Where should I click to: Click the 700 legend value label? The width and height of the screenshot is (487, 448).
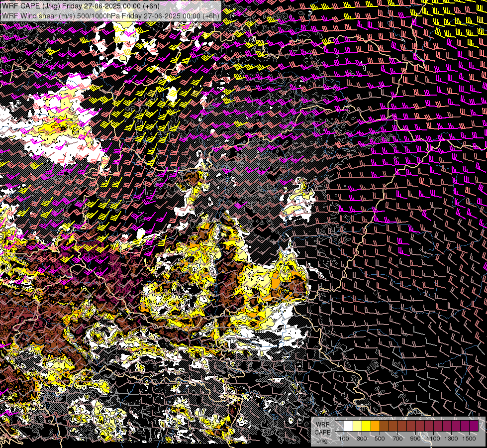397,439
